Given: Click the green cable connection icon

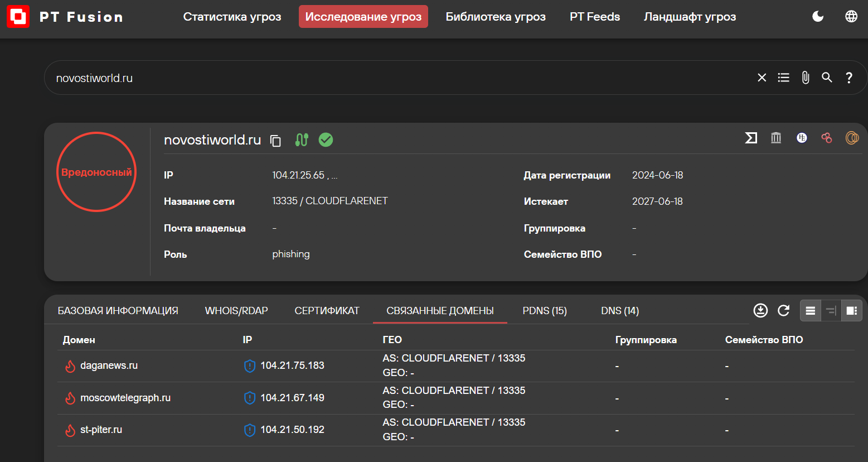Looking at the screenshot, I should [302, 140].
